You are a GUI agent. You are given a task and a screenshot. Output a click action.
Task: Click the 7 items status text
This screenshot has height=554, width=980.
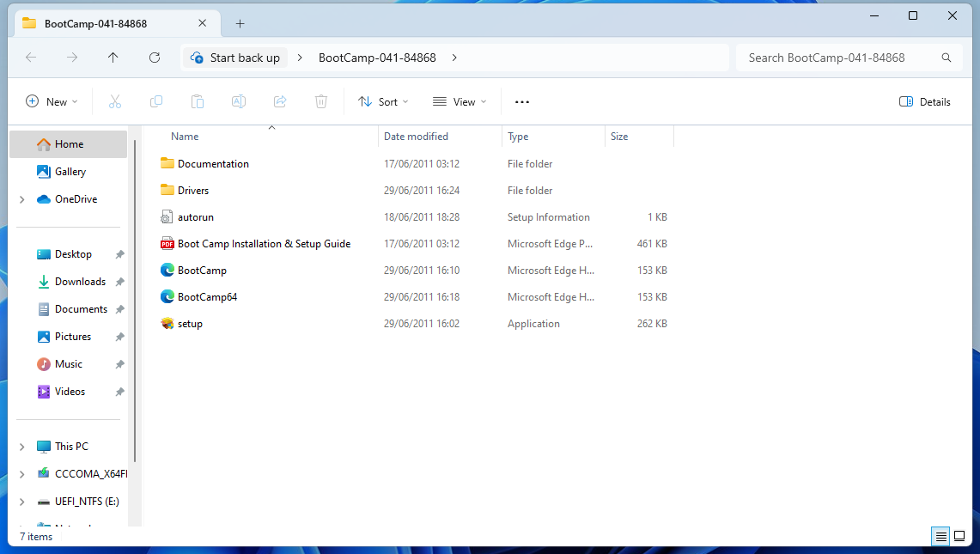click(x=36, y=537)
